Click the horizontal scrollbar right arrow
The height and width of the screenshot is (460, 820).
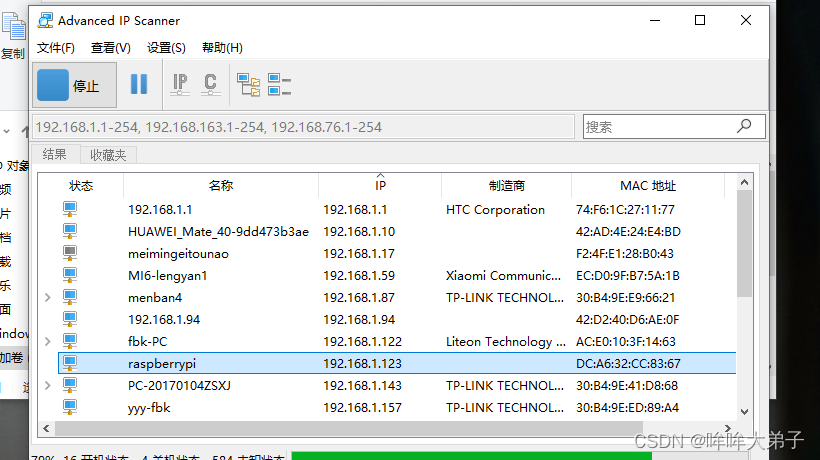[727, 429]
